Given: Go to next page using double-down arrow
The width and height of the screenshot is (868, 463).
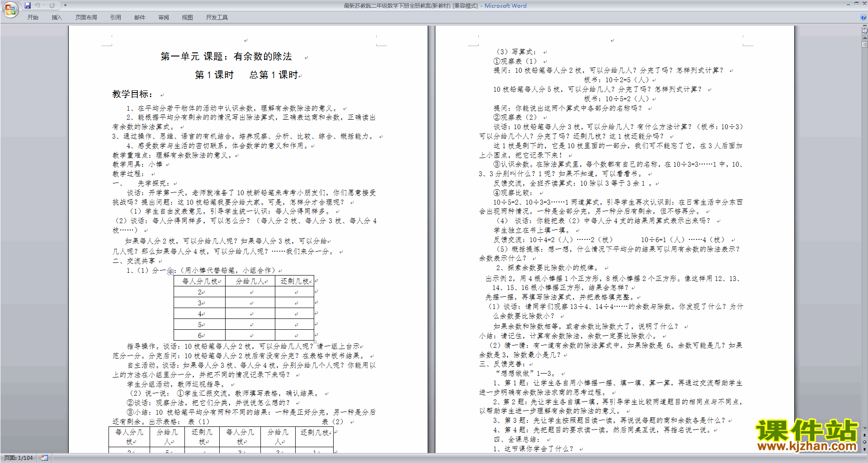Looking at the screenshot, I should pyautogui.click(x=864, y=449).
